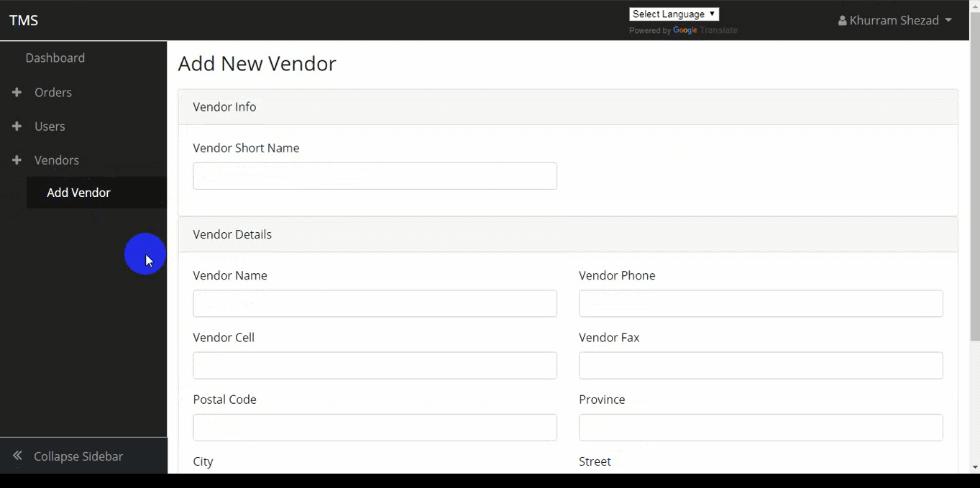Focus the Vendor Phone input field
Viewport: 980px width, 488px height.
(761, 303)
